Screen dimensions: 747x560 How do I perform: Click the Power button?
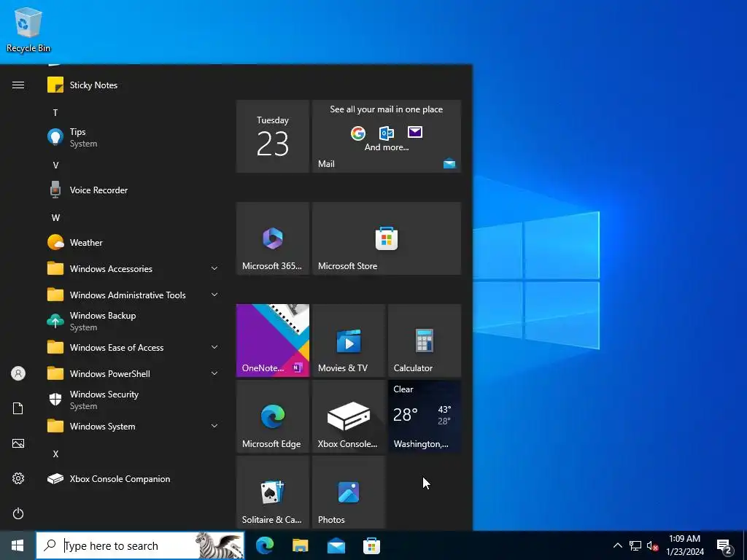(18, 513)
